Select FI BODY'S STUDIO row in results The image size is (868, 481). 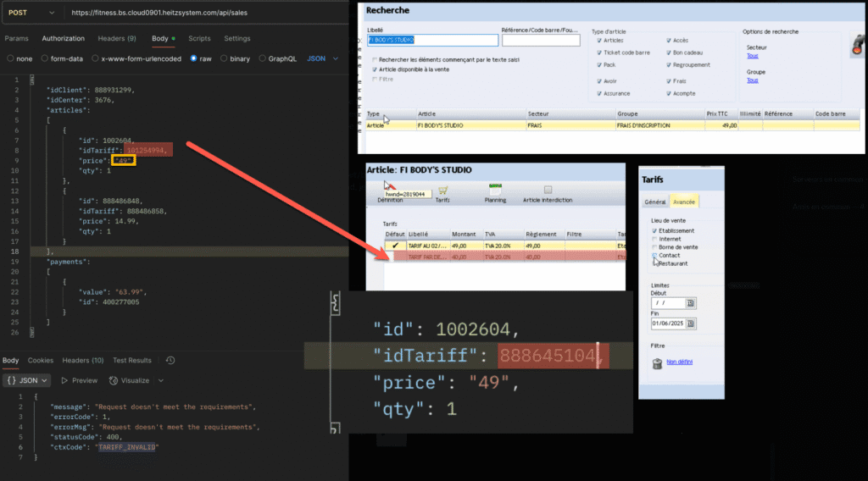click(x=613, y=125)
